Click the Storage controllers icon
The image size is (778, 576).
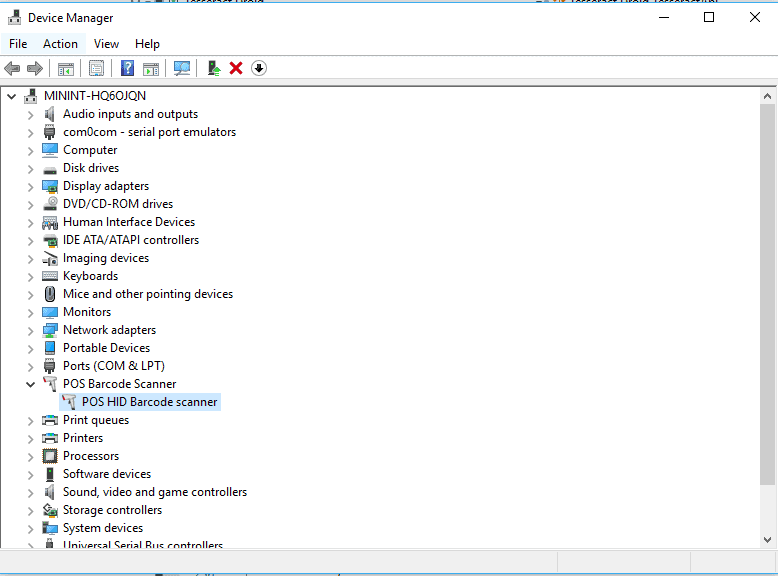pos(50,510)
